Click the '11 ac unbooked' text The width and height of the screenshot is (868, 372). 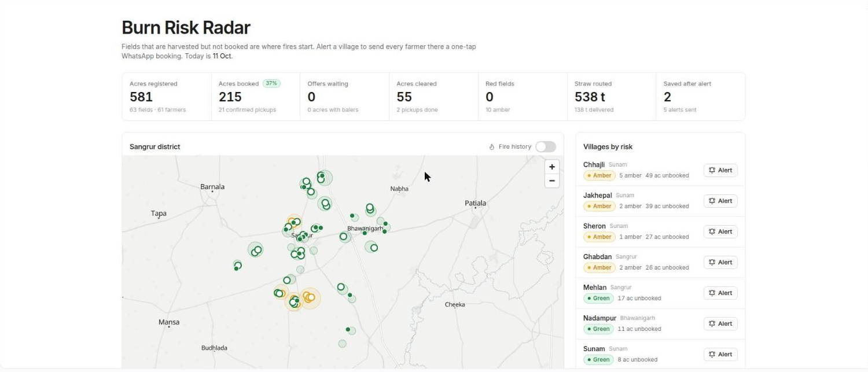(639, 329)
